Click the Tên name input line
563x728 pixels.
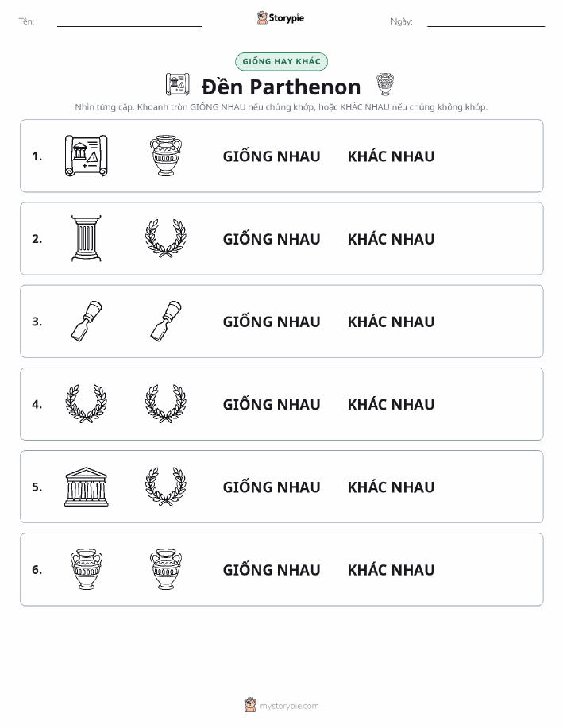pos(129,22)
